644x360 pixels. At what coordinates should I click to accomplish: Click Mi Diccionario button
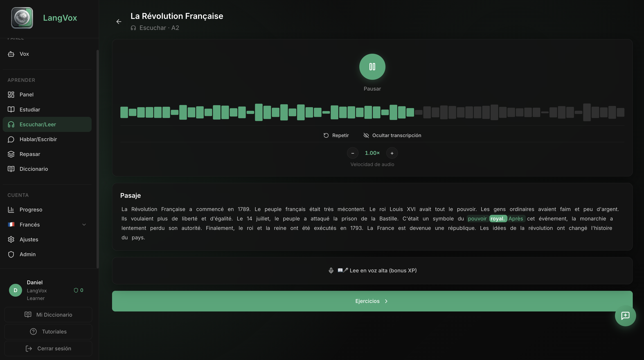tap(48, 315)
